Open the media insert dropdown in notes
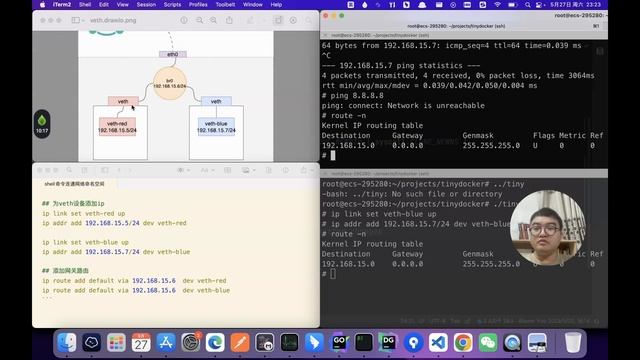The image size is (640, 360). (x=248, y=170)
